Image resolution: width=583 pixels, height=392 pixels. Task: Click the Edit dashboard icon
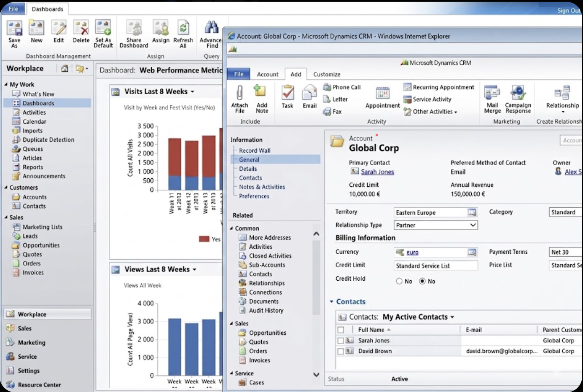[59, 28]
